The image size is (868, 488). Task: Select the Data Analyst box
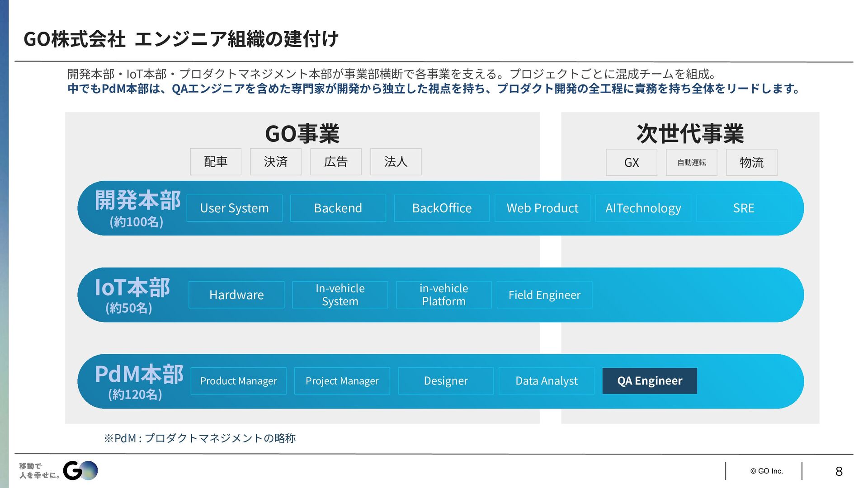coord(546,381)
